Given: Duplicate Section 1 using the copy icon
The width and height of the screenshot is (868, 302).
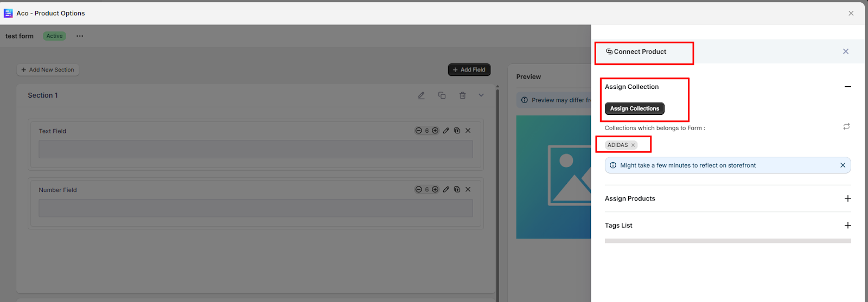Looking at the screenshot, I should (442, 95).
